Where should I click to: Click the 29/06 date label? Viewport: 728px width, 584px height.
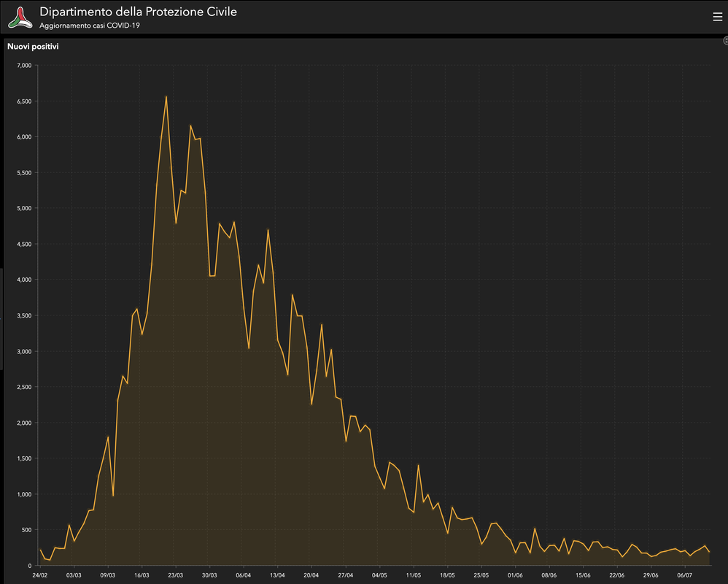click(x=651, y=575)
